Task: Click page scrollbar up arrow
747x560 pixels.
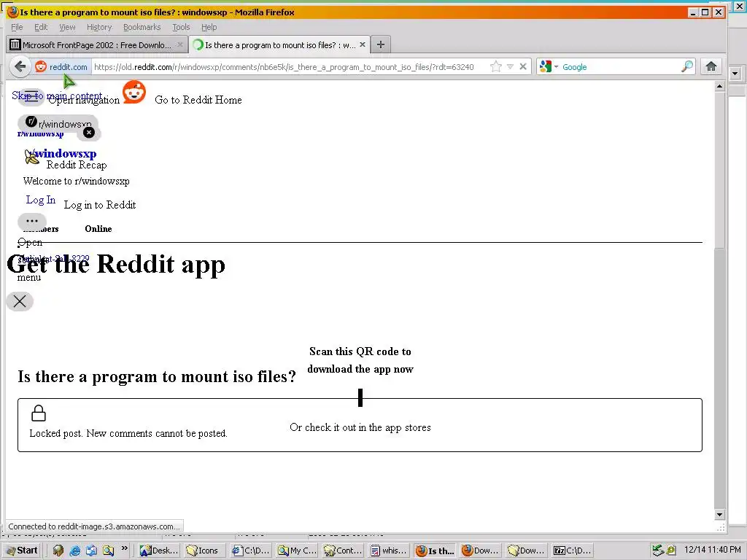Action: [719, 86]
